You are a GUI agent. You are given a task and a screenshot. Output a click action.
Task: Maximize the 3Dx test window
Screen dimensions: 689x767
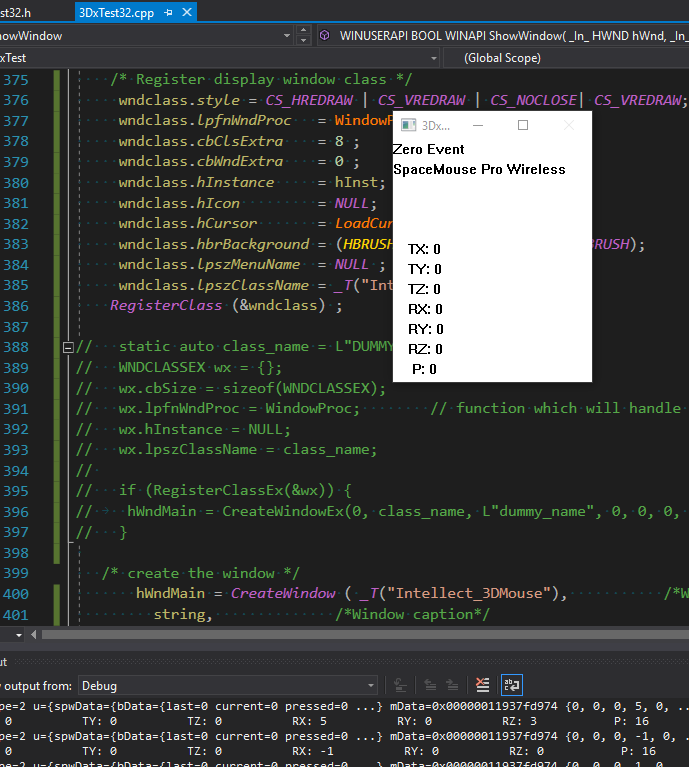[523, 125]
